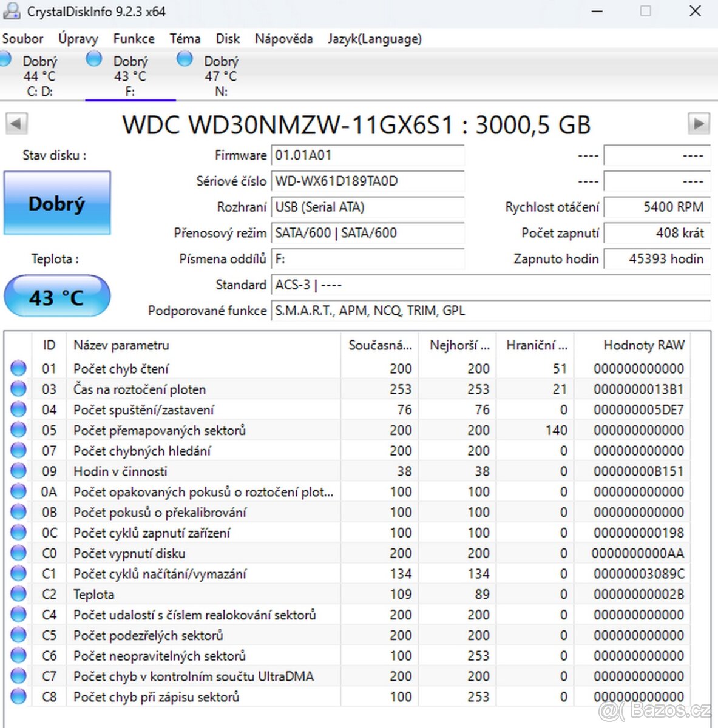Click status icon for Hodin v činnosti
The height and width of the screenshot is (728, 718).
click(19, 471)
